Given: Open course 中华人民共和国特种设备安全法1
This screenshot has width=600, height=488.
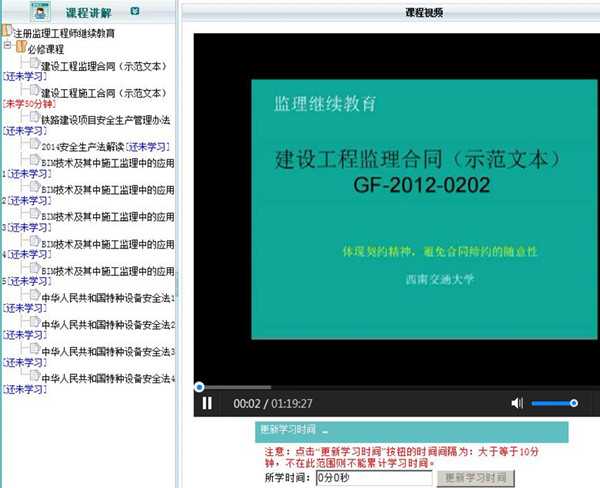Looking at the screenshot, I should [108, 298].
